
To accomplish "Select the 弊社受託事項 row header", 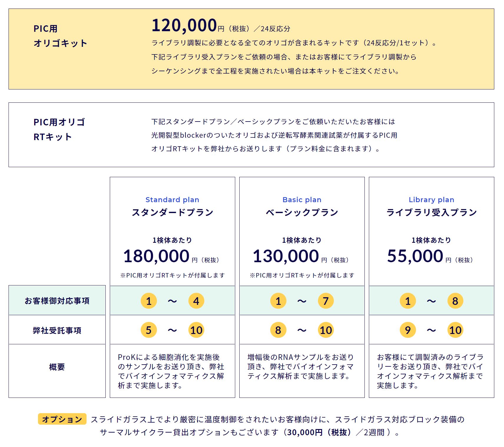I will tap(57, 330).
